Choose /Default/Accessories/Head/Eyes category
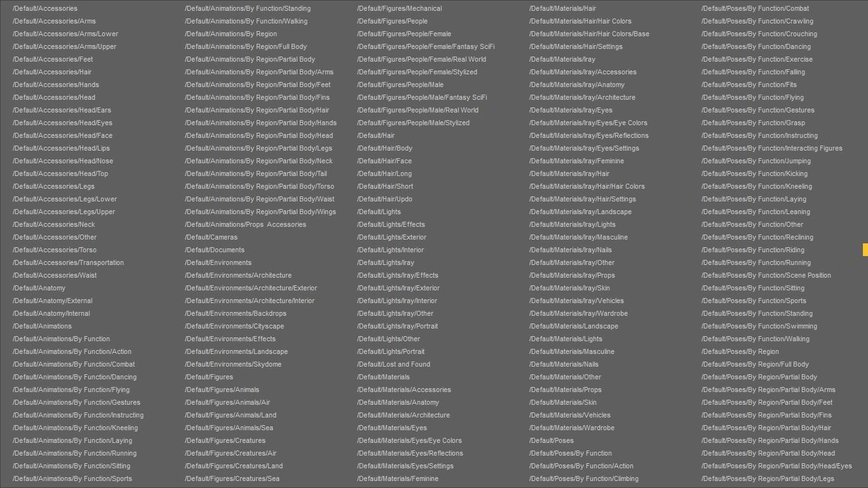Image resolution: width=868 pixels, height=488 pixels. tap(62, 123)
